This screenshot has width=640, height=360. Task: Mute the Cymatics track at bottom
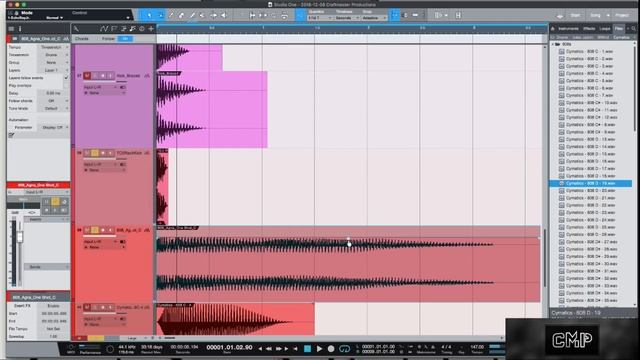[87, 307]
